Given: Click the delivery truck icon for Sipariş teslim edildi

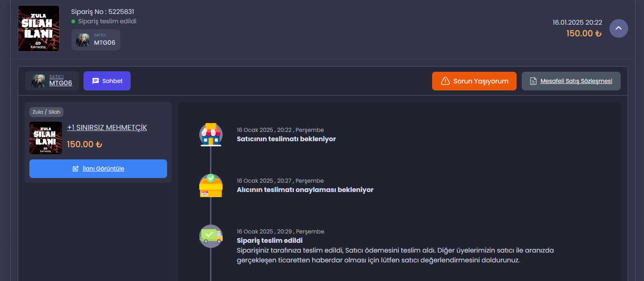Looking at the screenshot, I should click(211, 236).
